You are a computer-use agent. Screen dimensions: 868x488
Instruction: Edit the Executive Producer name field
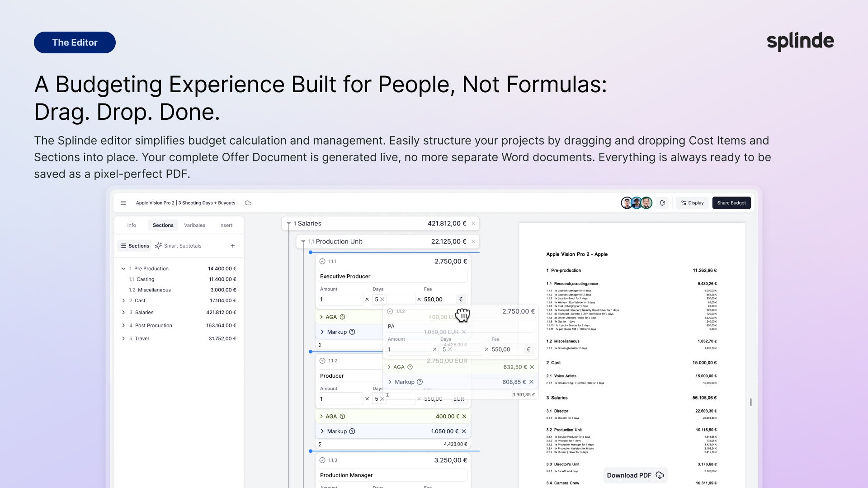[x=392, y=276]
